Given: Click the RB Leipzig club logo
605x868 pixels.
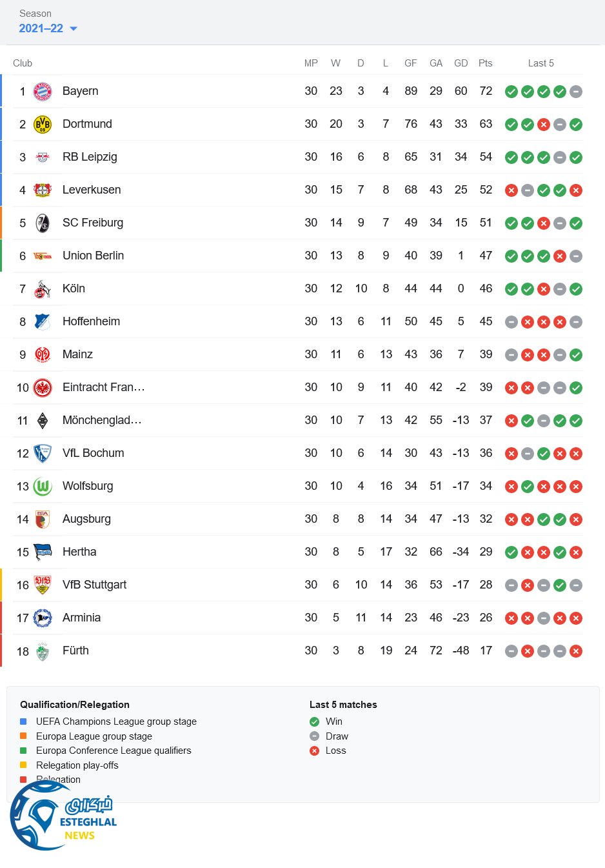Looking at the screenshot, I should tap(43, 157).
